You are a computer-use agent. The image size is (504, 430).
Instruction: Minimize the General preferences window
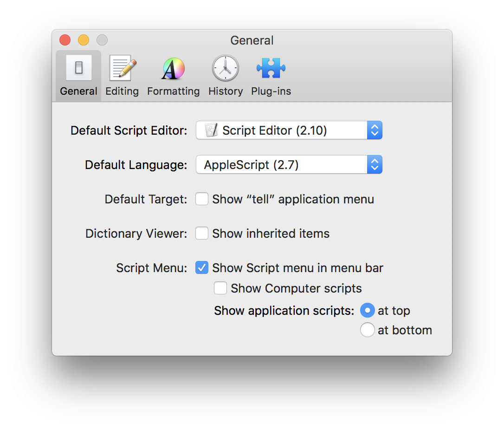click(x=83, y=40)
